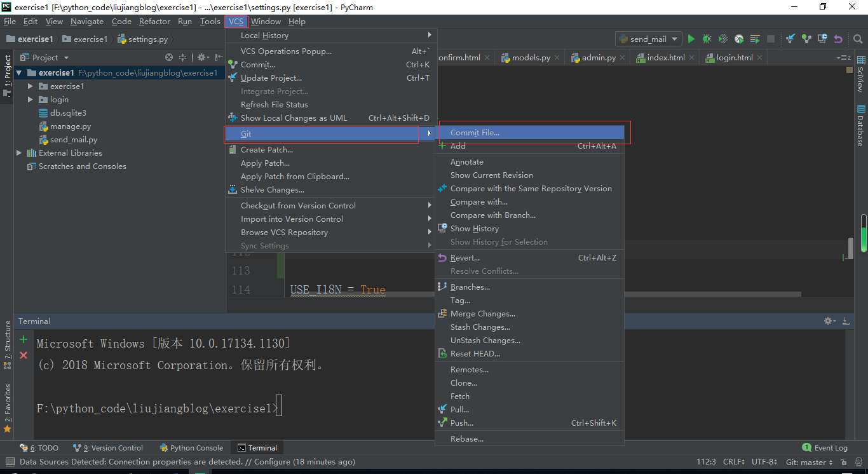The width and height of the screenshot is (868, 474).
Task: Select Commit File in Git submenu
Action: click(529, 133)
